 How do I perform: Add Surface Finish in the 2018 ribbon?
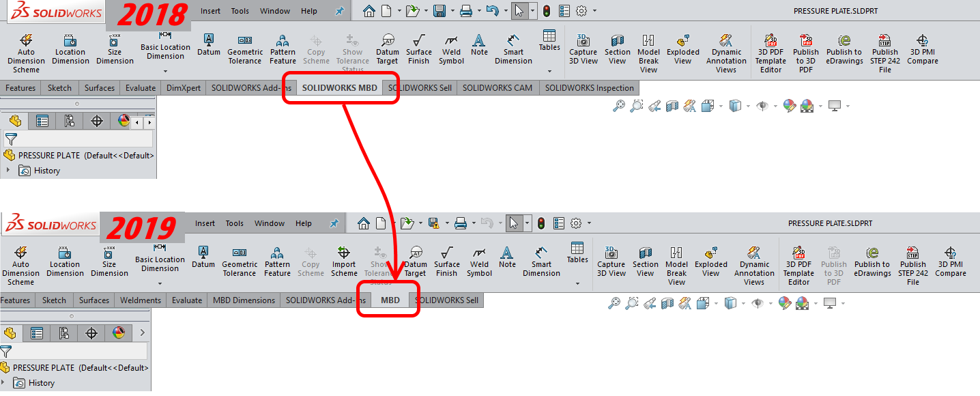[x=418, y=49]
